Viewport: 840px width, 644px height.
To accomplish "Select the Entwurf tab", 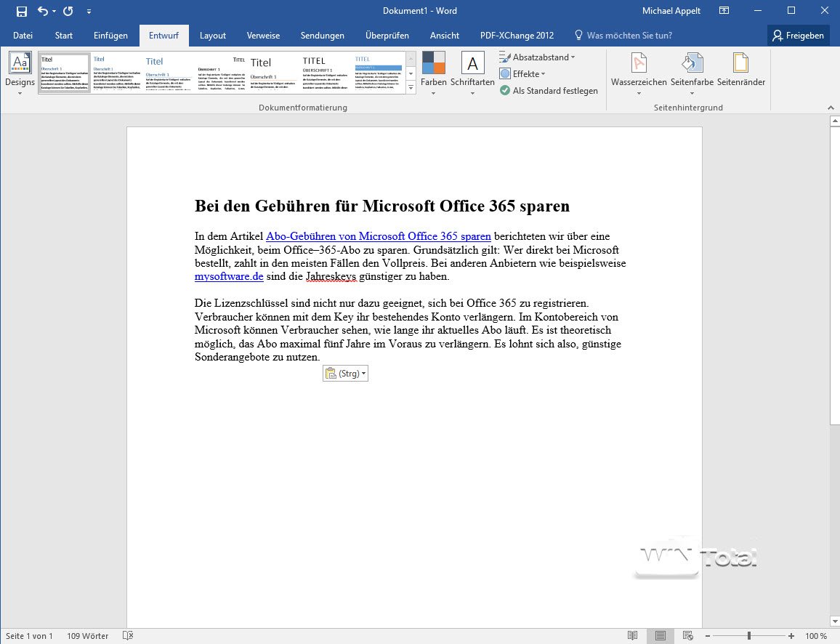I will tap(164, 36).
